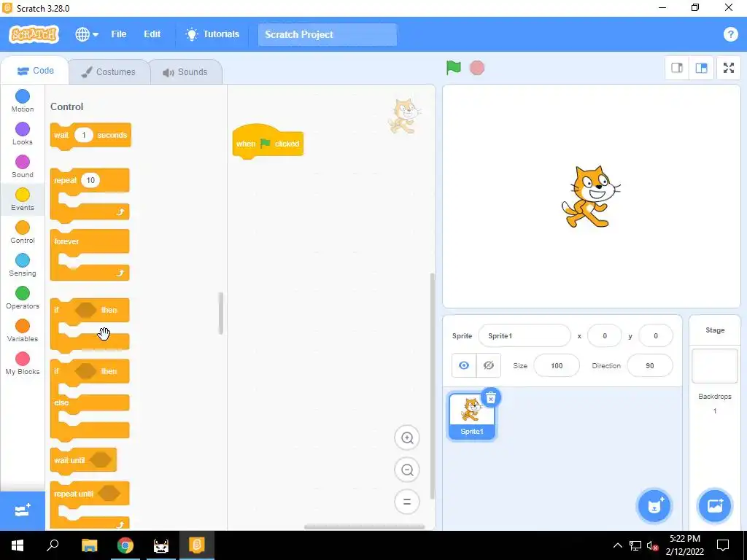Open File Explorer from taskbar
Image resolution: width=747 pixels, height=560 pixels.
tap(90, 545)
